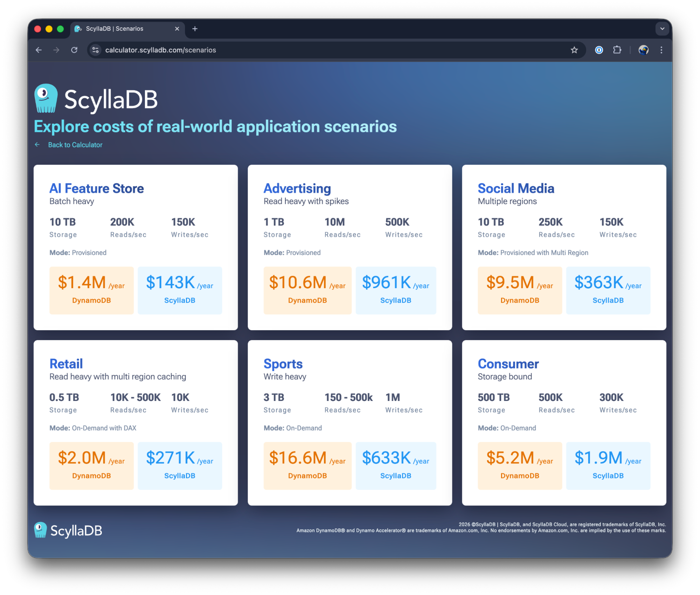Select the ScyllaDB | Scenarios tab
This screenshot has height=595, width=700.
(116, 29)
